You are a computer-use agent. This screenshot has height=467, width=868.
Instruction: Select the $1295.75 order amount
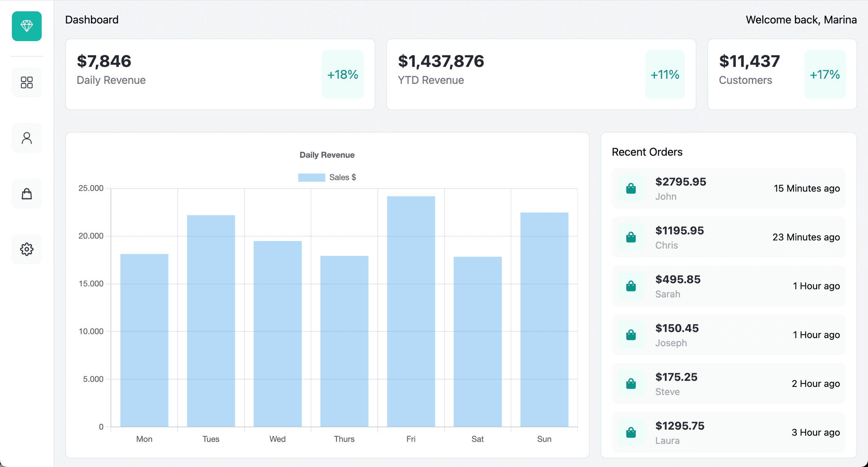click(x=680, y=425)
